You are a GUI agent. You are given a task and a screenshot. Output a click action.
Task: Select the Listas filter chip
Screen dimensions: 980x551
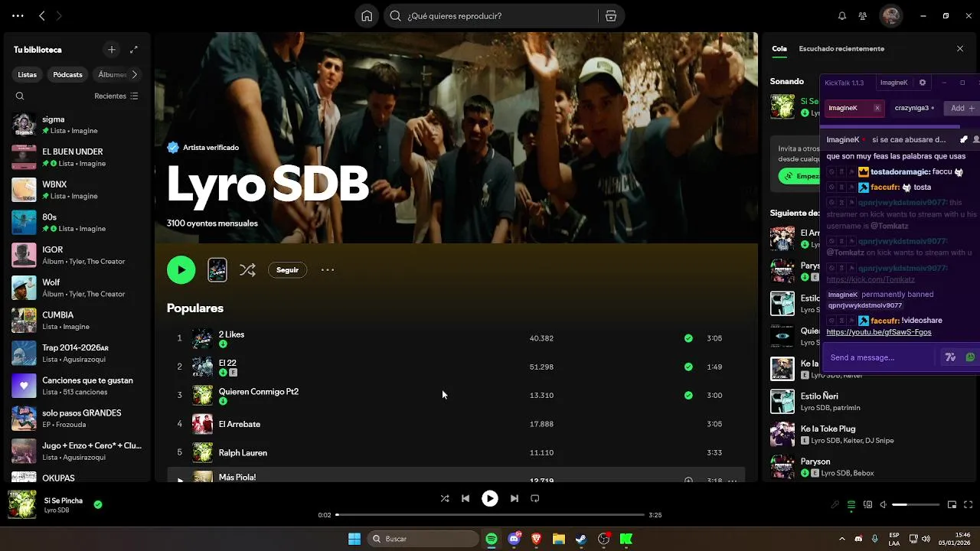click(28, 74)
